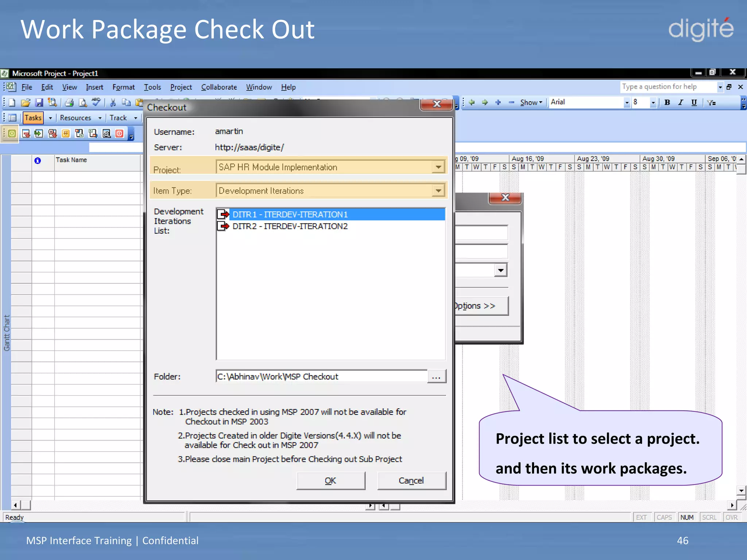Click the Digite undo checkout icon
The width and height of the screenshot is (747, 560).
coord(53,133)
